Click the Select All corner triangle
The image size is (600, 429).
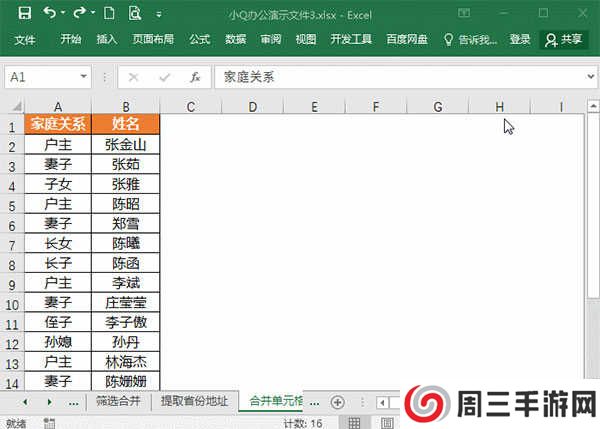[14, 106]
